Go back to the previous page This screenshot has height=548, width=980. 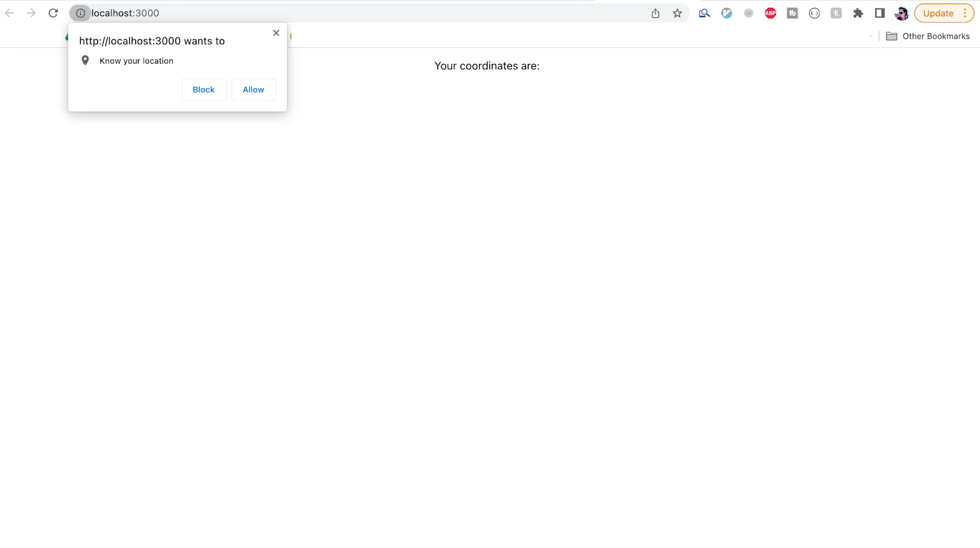coord(9,13)
